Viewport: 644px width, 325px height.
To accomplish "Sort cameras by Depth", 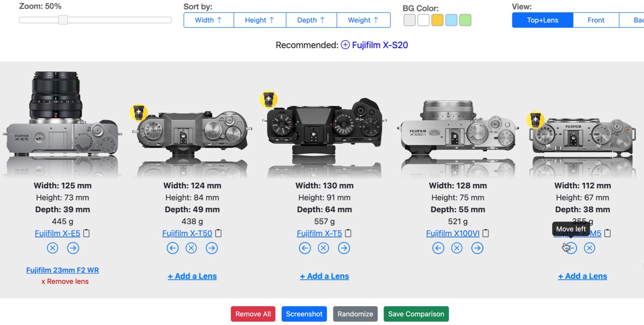I will coord(311,20).
